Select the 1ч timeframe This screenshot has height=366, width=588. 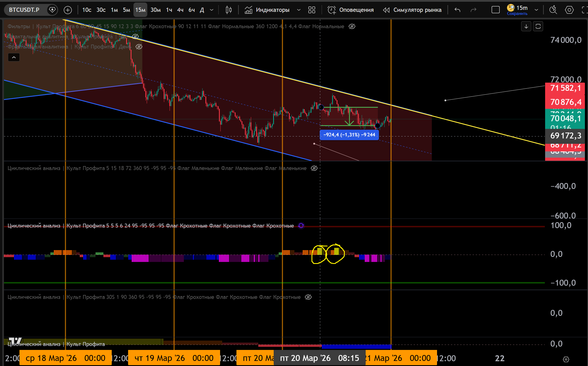169,10
